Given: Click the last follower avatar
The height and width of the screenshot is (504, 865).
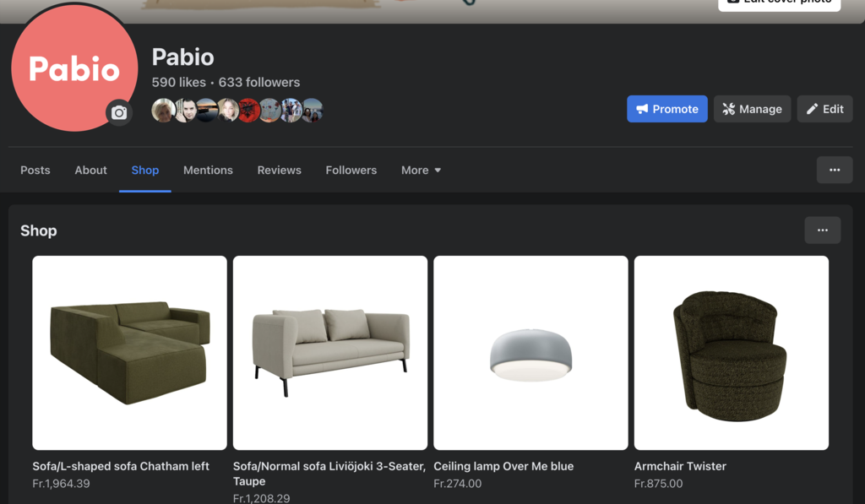Looking at the screenshot, I should 313,111.
